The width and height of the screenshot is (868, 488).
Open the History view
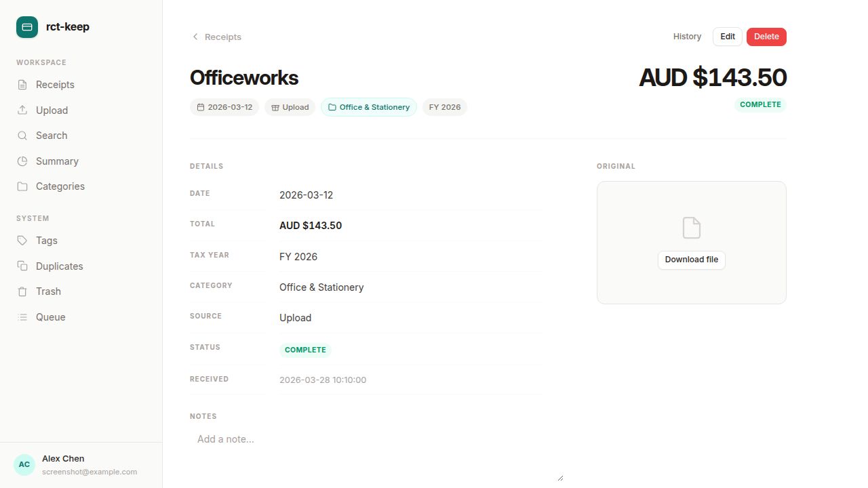687,36
